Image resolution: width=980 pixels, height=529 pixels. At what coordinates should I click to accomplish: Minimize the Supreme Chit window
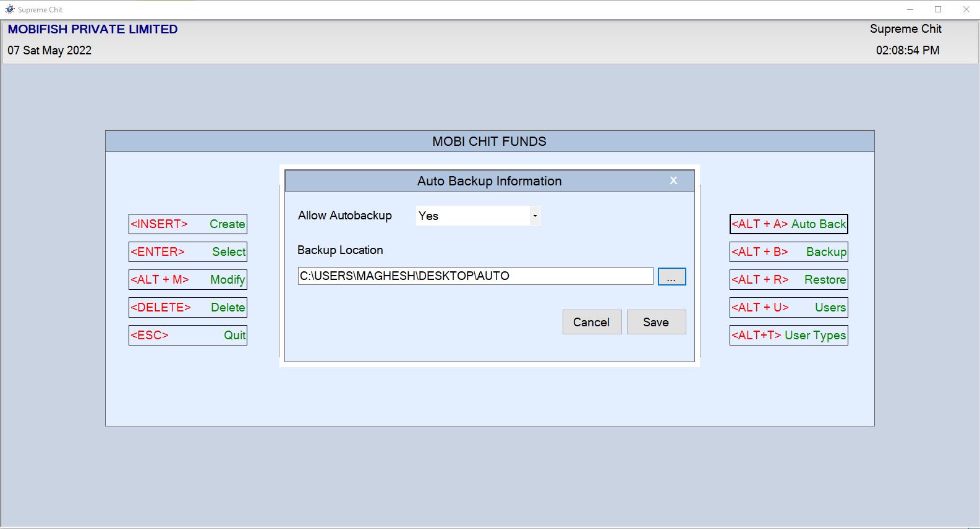[x=910, y=9]
